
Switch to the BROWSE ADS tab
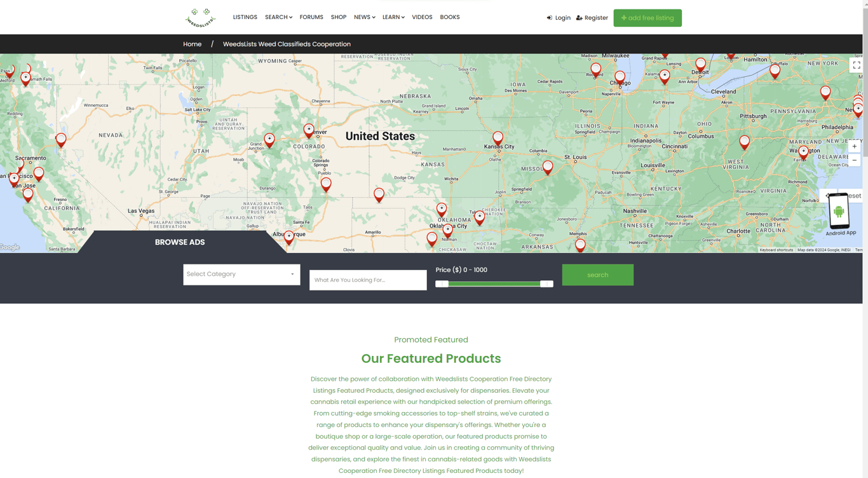pos(180,242)
